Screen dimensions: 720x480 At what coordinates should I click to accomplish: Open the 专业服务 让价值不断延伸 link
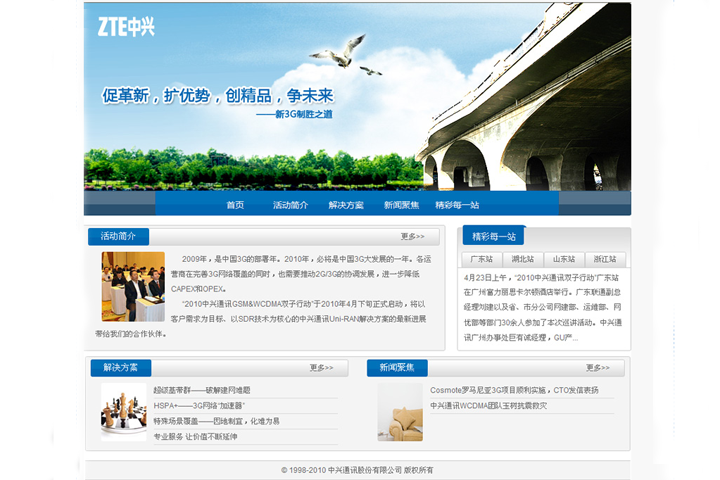point(195,437)
